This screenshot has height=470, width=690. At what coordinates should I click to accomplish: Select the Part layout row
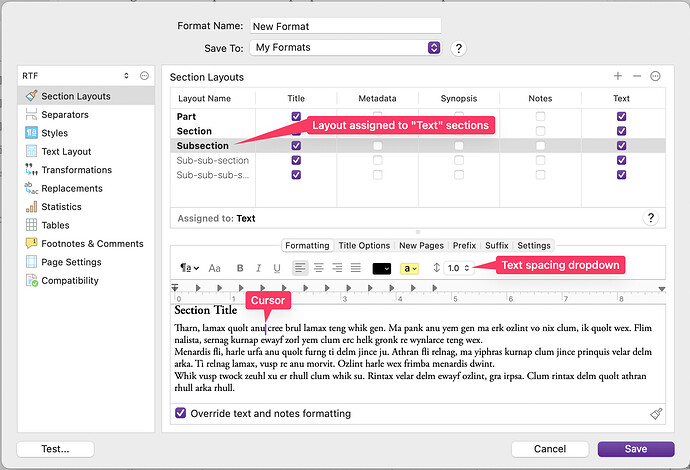(x=418, y=116)
